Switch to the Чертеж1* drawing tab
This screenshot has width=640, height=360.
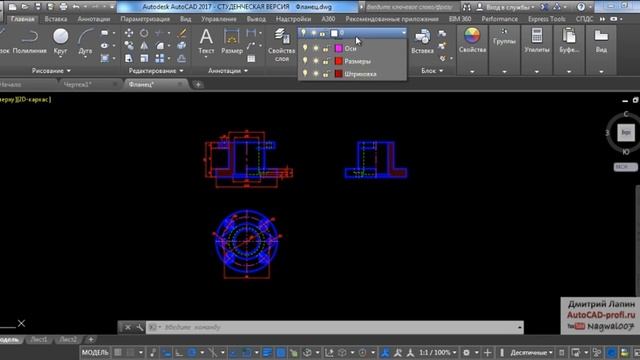[x=77, y=84]
